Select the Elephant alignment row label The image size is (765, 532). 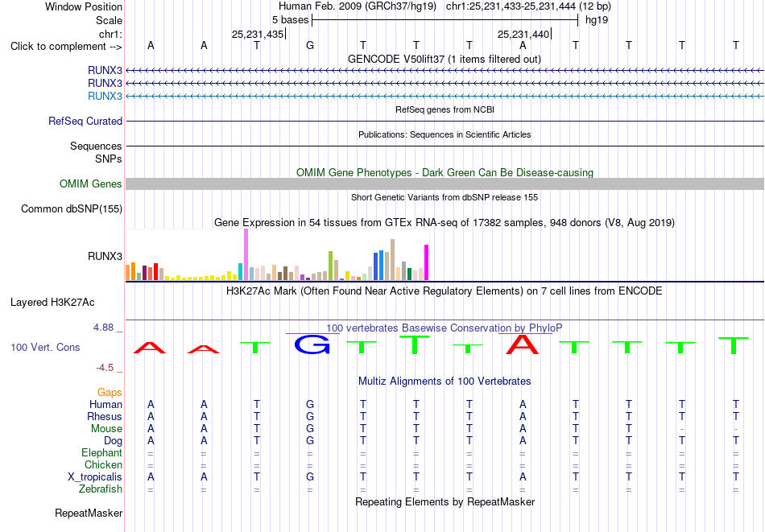pyautogui.click(x=102, y=452)
